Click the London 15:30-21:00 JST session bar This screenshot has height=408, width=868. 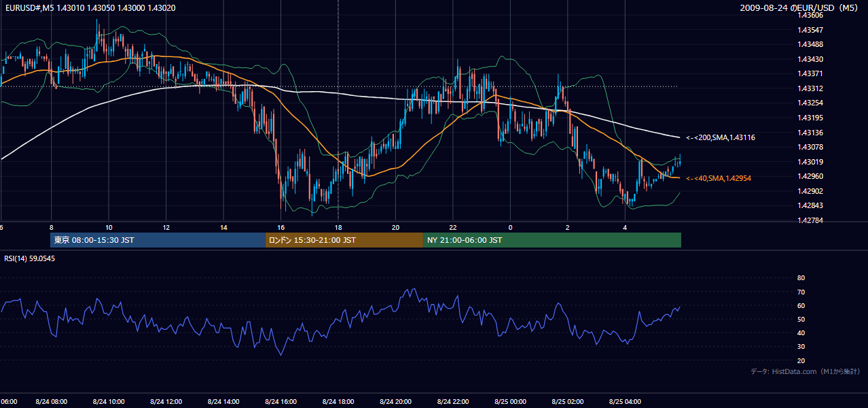pyautogui.click(x=344, y=240)
